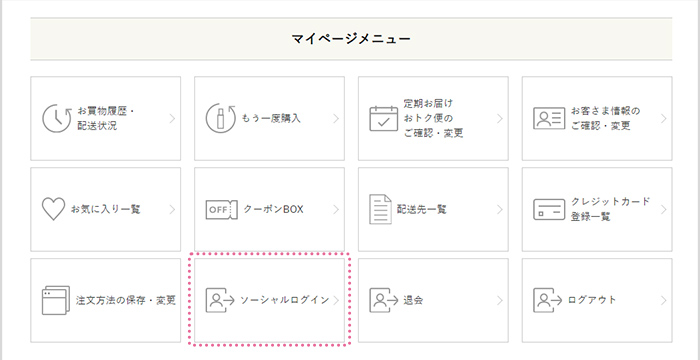Click the ID card icon for お客さま情報

(549, 118)
